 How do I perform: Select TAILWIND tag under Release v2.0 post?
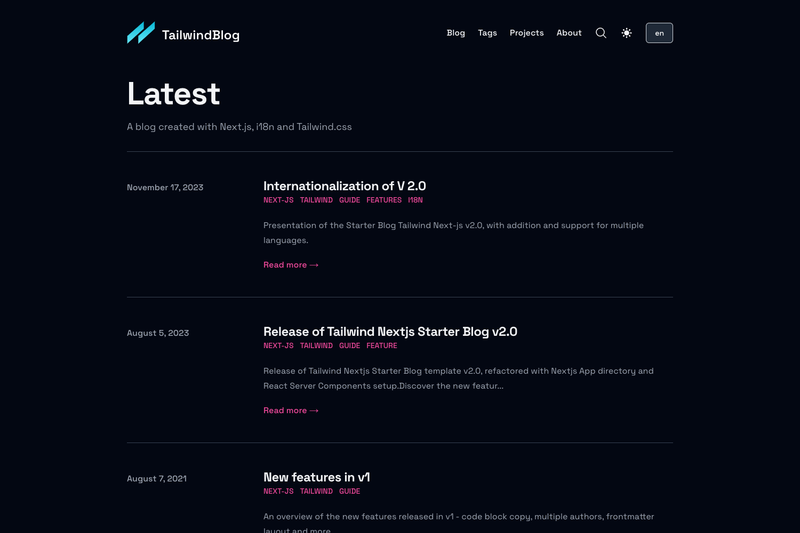[316, 346]
